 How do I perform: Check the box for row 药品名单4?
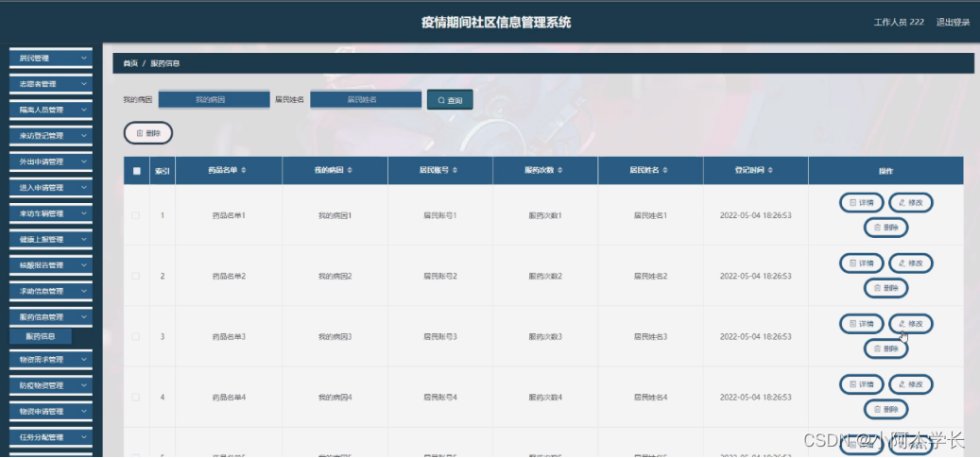click(136, 397)
